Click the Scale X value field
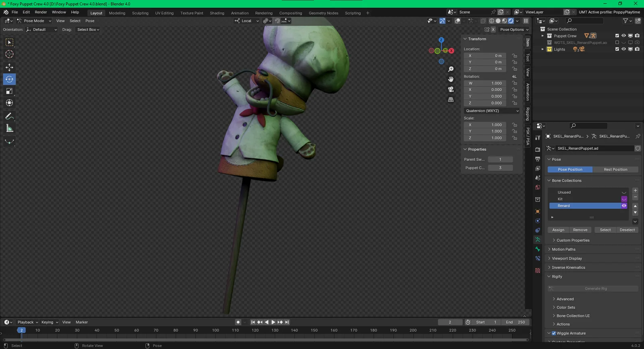Viewport: 644px width, 349px height. pyautogui.click(x=485, y=125)
